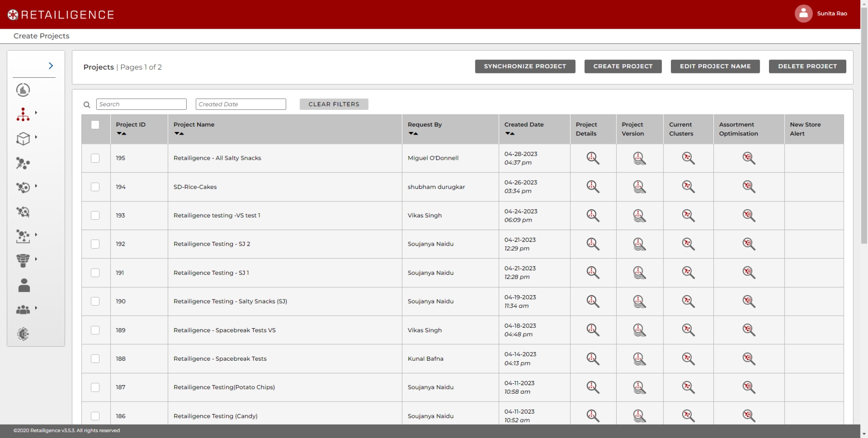Open Assortment Optimisation for project 192
Viewport: 868px width, 438px height.
point(749,244)
